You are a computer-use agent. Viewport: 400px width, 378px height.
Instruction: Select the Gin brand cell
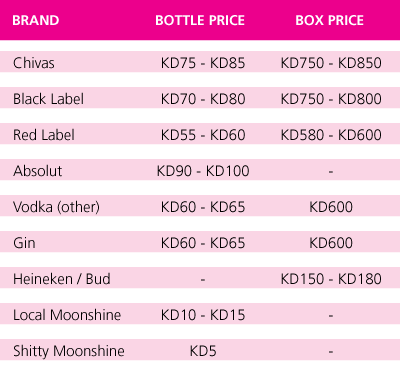tap(24, 243)
